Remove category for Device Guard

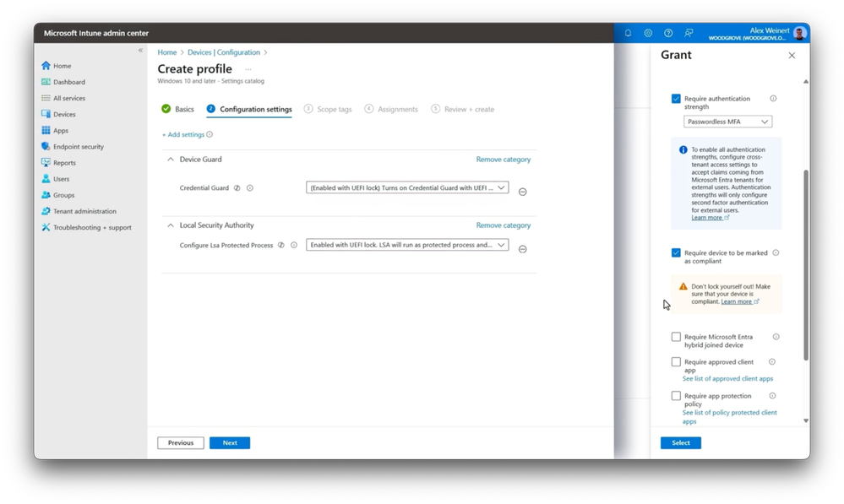tap(504, 160)
